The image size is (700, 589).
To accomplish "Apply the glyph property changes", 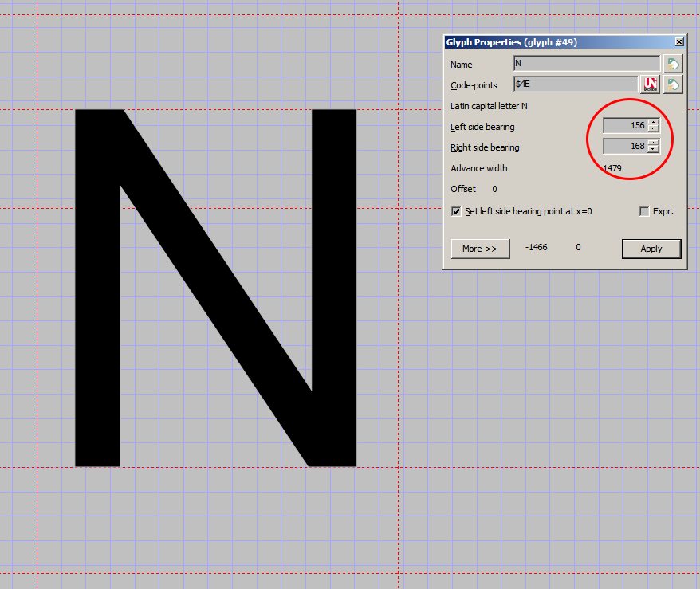I will (x=651, y=249).
